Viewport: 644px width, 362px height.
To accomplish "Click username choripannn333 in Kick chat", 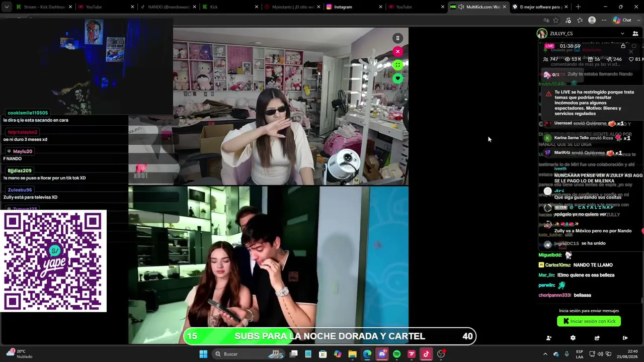I will click(555, 295).
